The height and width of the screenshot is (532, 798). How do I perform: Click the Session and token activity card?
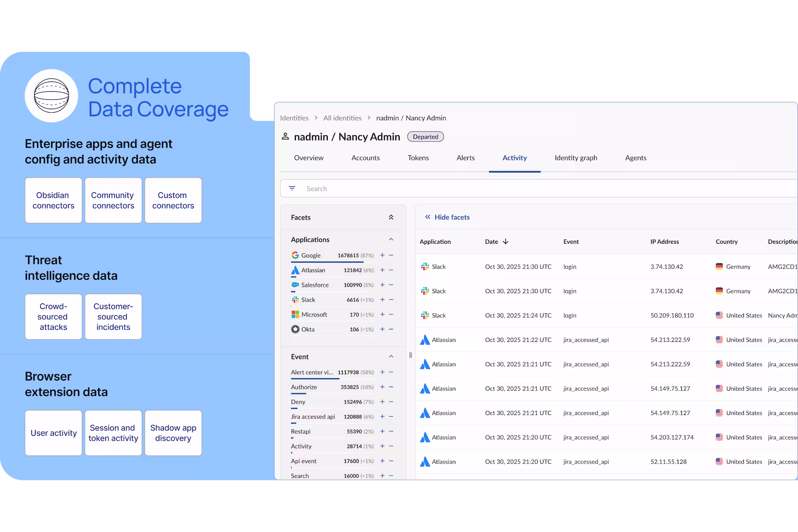coord(113,433)
